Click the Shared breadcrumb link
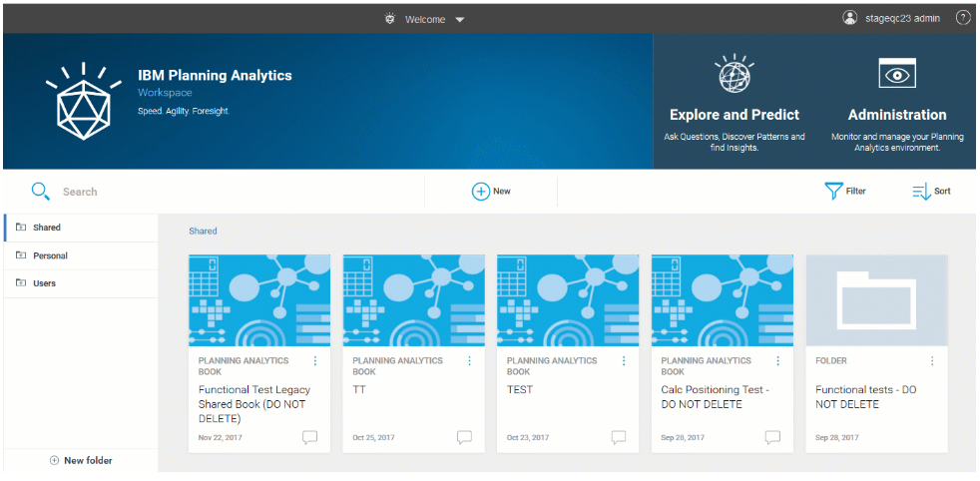Screen dimensions: 980x481 tap(204, 232)
